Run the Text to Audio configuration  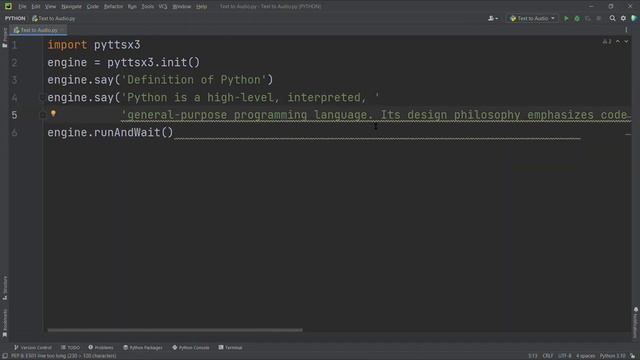pos(566,18)
